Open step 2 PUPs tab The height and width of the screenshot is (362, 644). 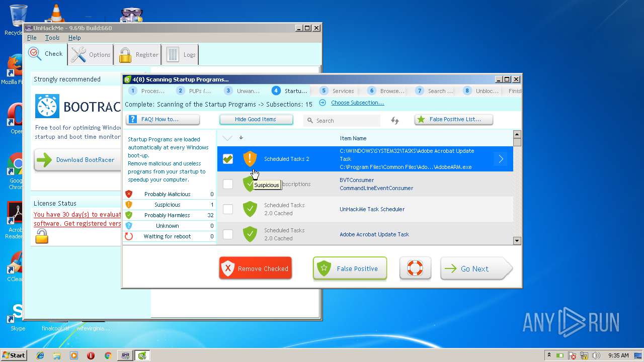tap(194, 91)
